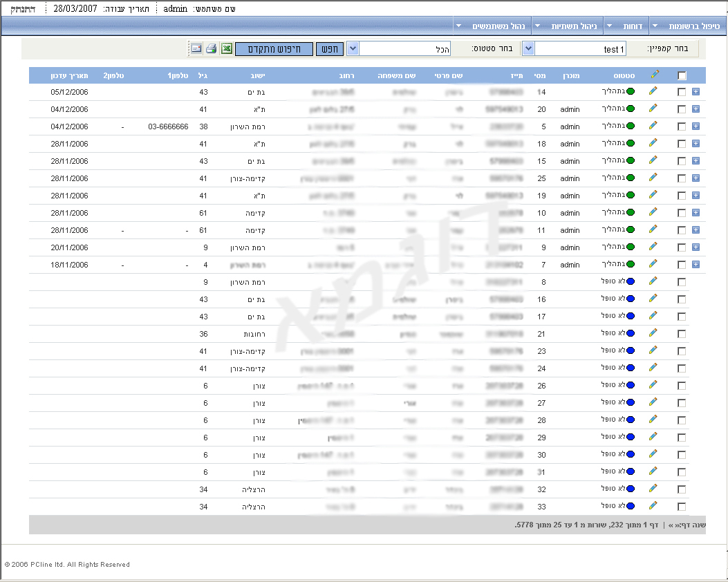Expand the details of record 19
The width and height of the screenshot is (728, 582).
(696, 196)
